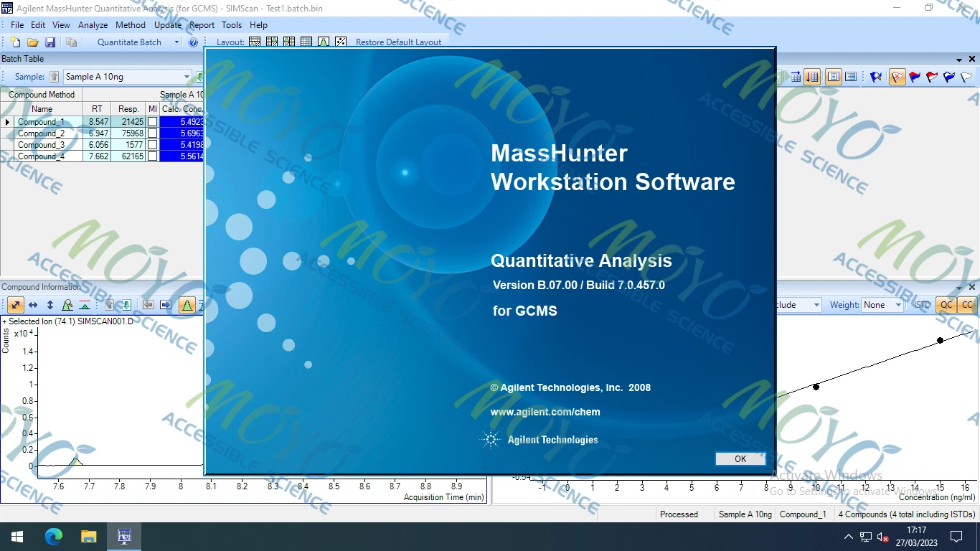Open the View menu
980x551 pixels.
61,25
